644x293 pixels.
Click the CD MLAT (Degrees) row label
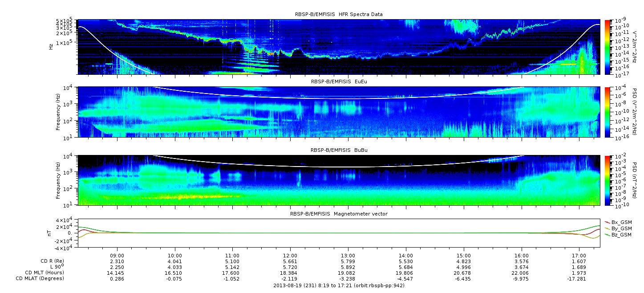(40, 278)
